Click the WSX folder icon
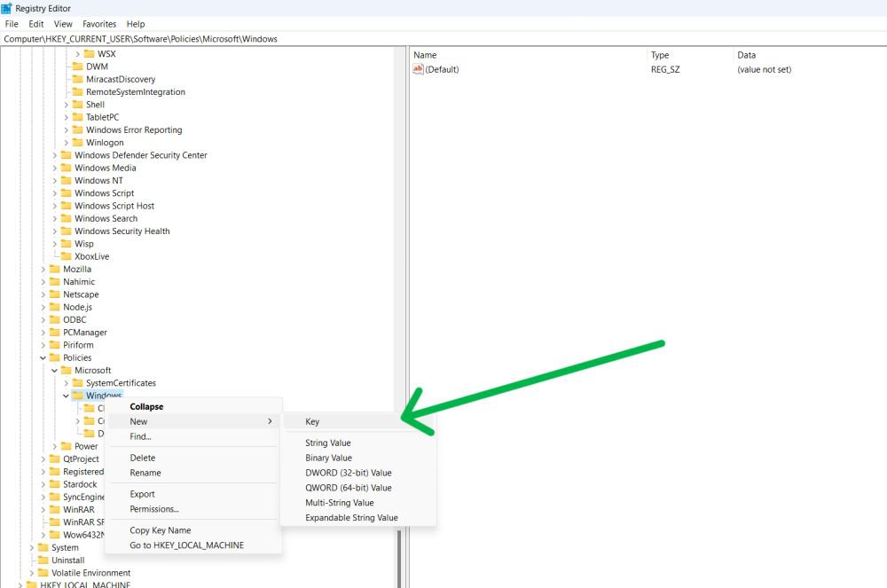 (x=89, y=54)
